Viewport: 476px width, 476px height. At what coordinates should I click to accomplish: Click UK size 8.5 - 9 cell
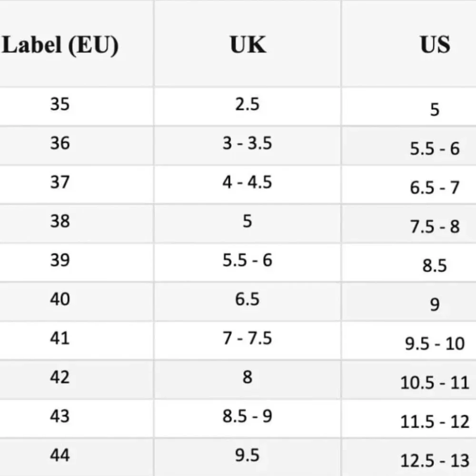pos(248,418)
